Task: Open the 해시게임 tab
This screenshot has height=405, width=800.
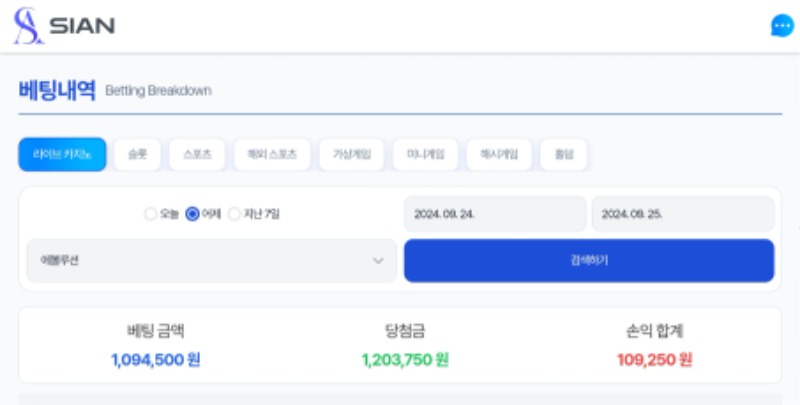Action: coord(499,155)
